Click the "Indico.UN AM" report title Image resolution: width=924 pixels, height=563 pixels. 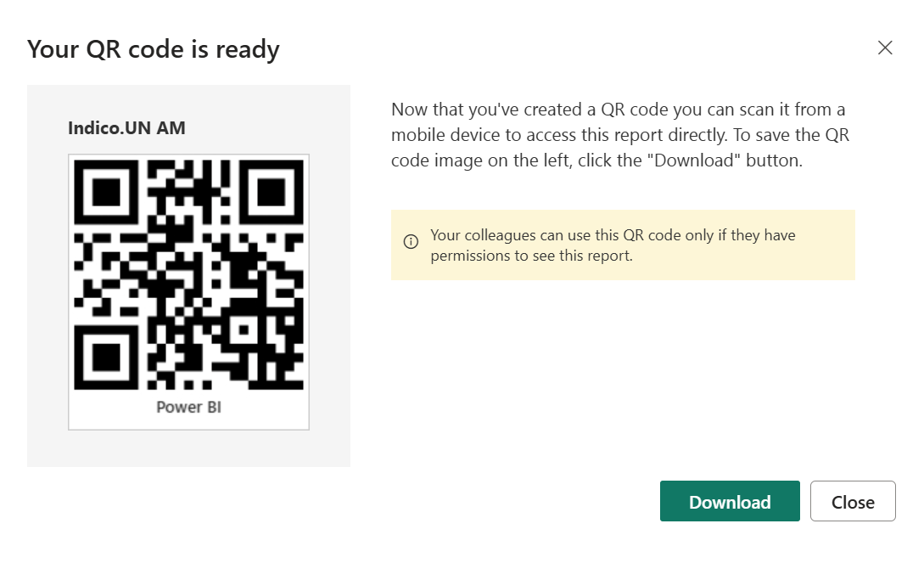coord(126,128)
